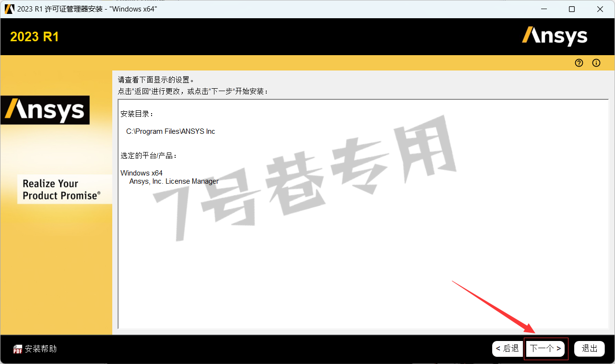The width and height of the screenshot is (615, 364).
Task: Click the 'Realize Your Product Promise' banner
Action: (64, 189)
